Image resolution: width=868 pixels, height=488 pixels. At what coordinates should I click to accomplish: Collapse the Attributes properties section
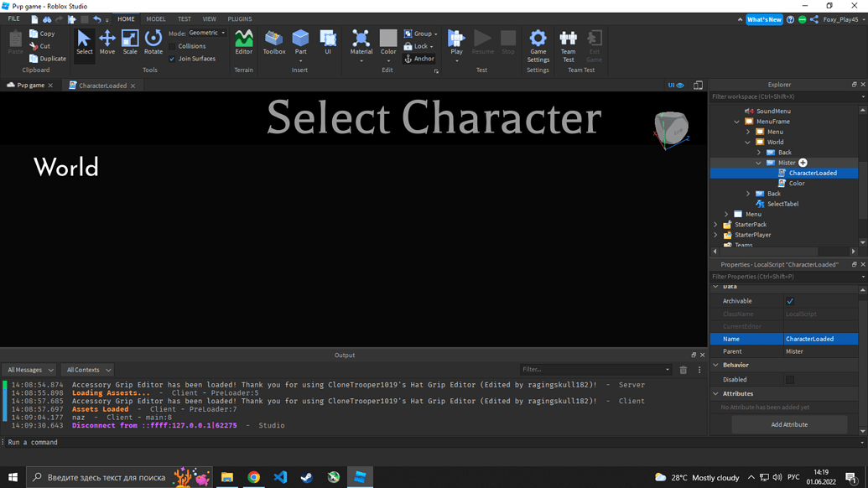(715, 394)
